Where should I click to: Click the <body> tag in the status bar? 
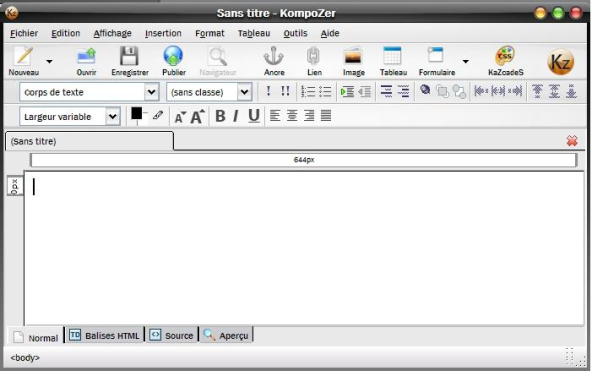point(25,357)
